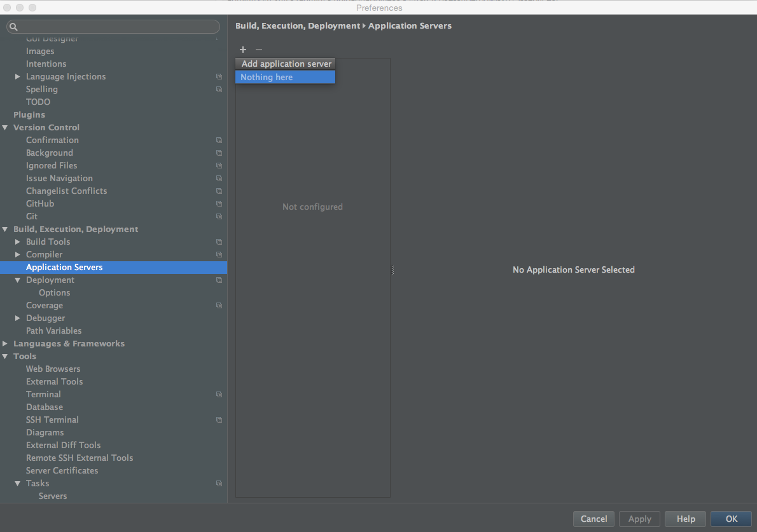The width and height of the screenshot is (757, 532).
Task: Click the project-level icon beside Spelling
Action: tap(219, 90)
